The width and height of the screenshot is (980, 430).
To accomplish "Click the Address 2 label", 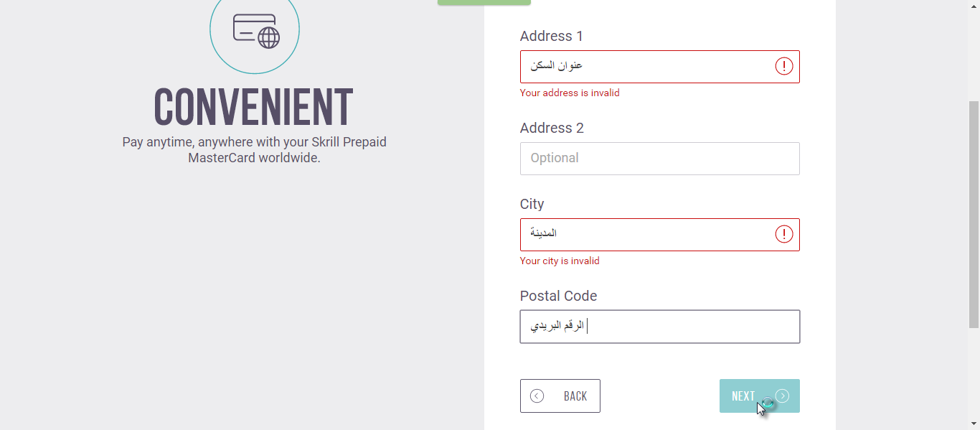I will click(552, 128).
